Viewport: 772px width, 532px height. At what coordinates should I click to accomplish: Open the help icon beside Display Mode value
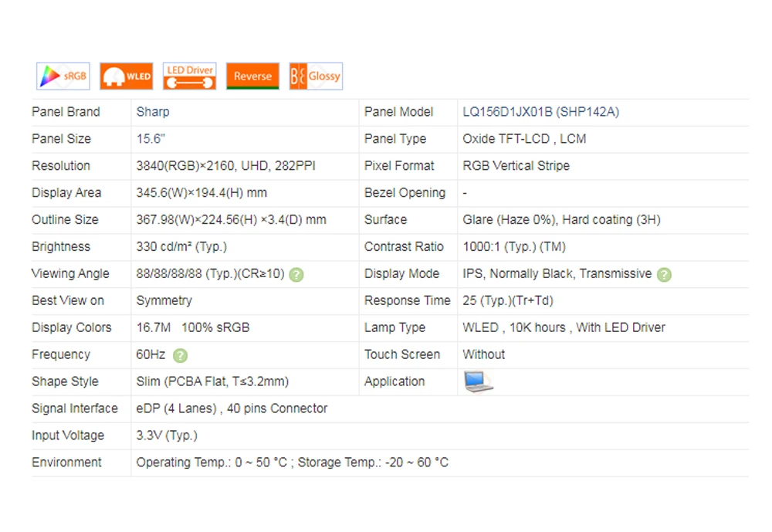point(664,275)
